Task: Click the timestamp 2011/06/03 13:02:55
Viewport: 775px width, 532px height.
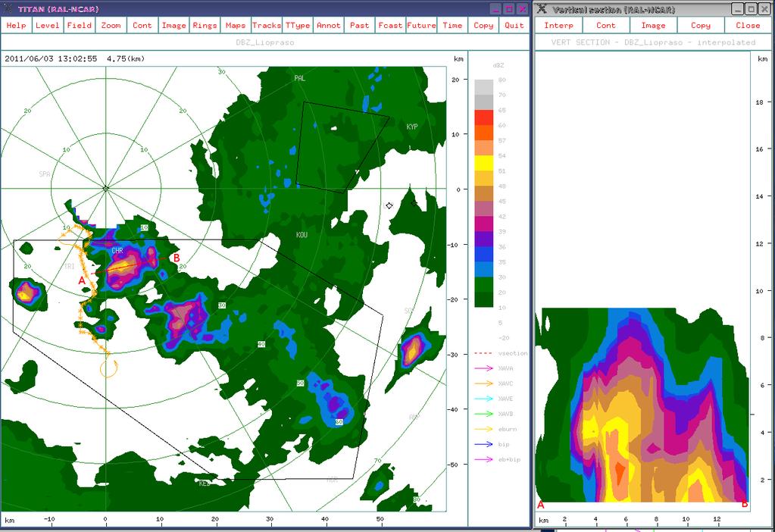Action: 51,59
